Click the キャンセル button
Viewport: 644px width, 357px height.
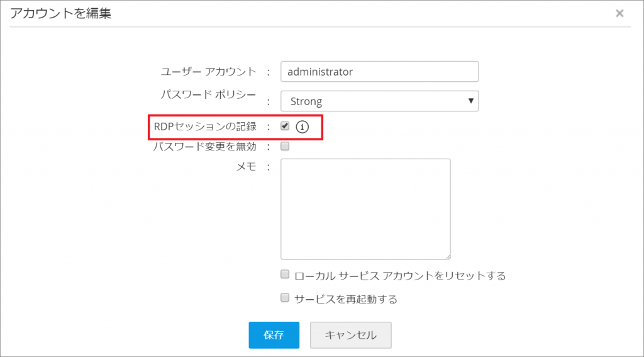(x=350, y=335)
